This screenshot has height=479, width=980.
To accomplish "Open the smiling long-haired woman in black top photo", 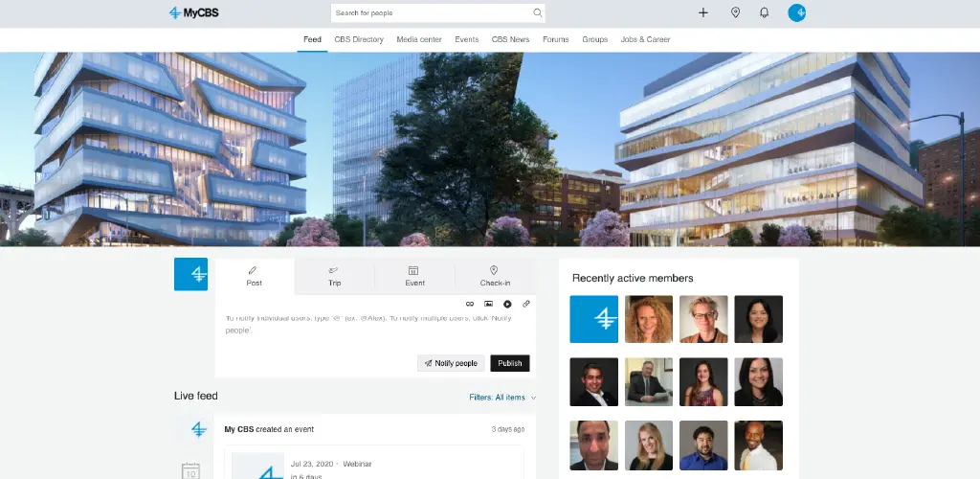I will [x=759, y=381].
